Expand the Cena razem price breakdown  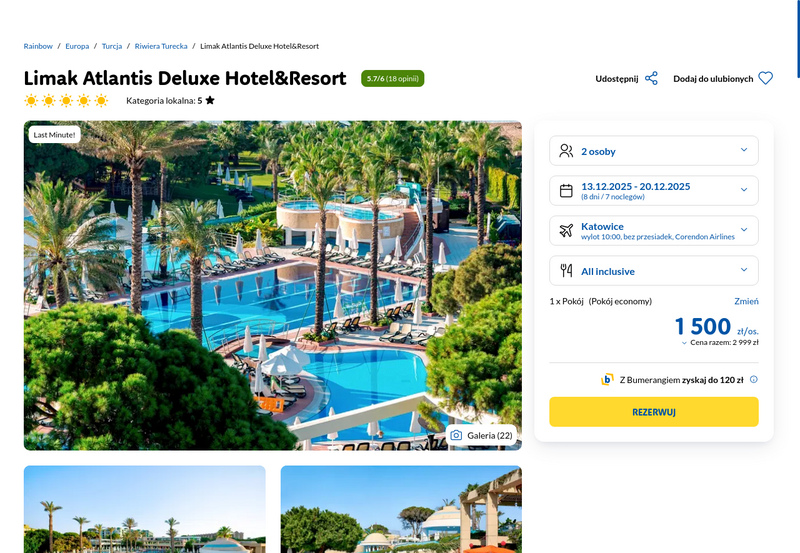(720, 342)
